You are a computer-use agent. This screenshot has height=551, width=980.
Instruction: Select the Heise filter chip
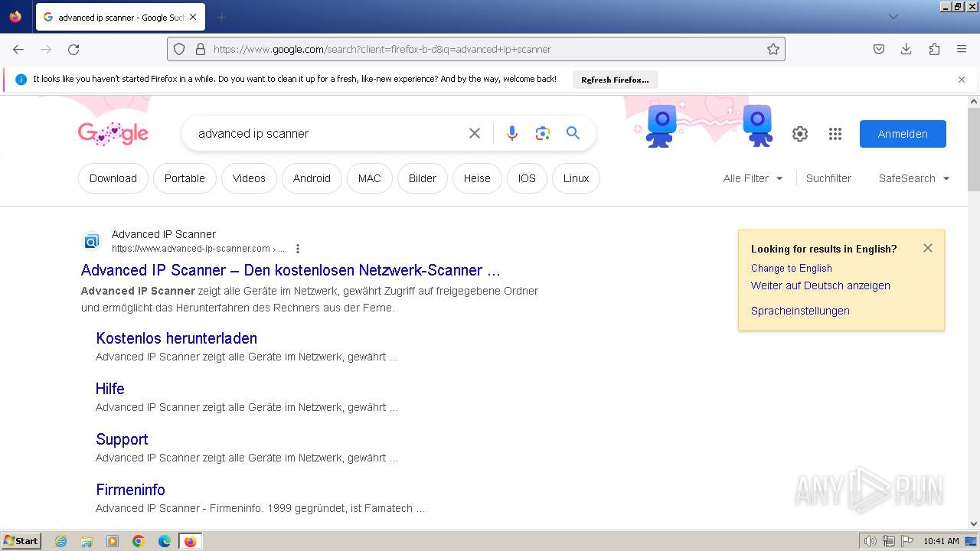click(x=477, y=178)
